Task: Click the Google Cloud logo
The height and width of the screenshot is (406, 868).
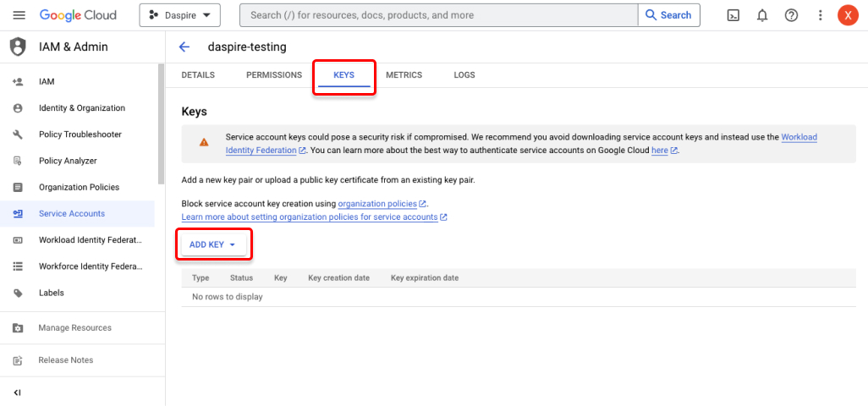Action: pos(78,15)
